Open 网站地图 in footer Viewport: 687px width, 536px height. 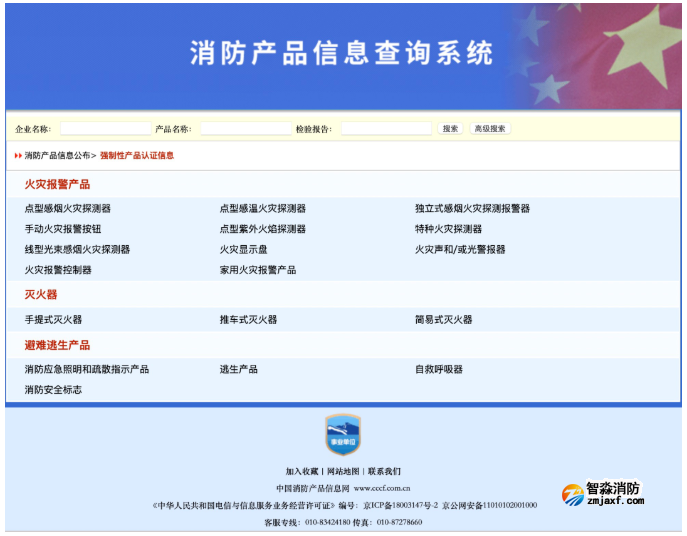pos(343,471)
